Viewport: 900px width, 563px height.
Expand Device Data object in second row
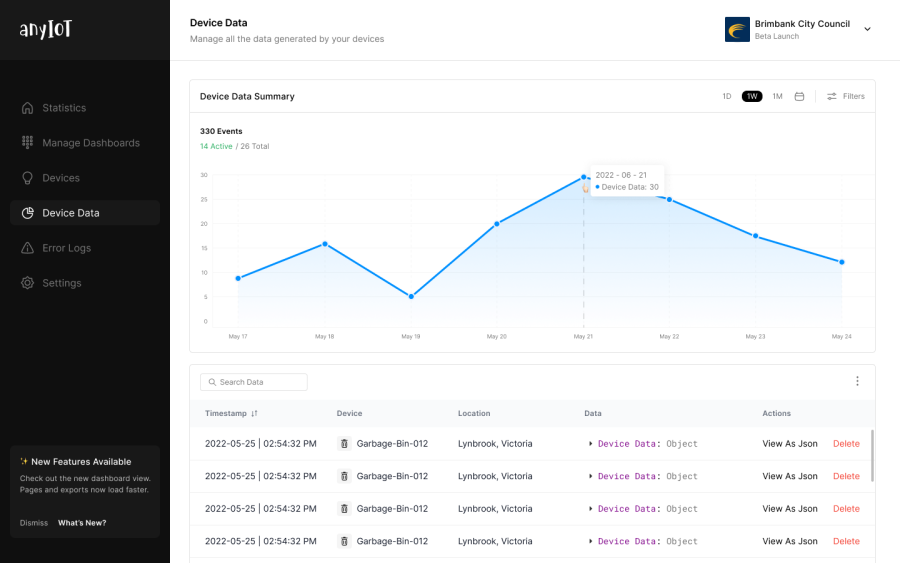(x=591, y=476)
